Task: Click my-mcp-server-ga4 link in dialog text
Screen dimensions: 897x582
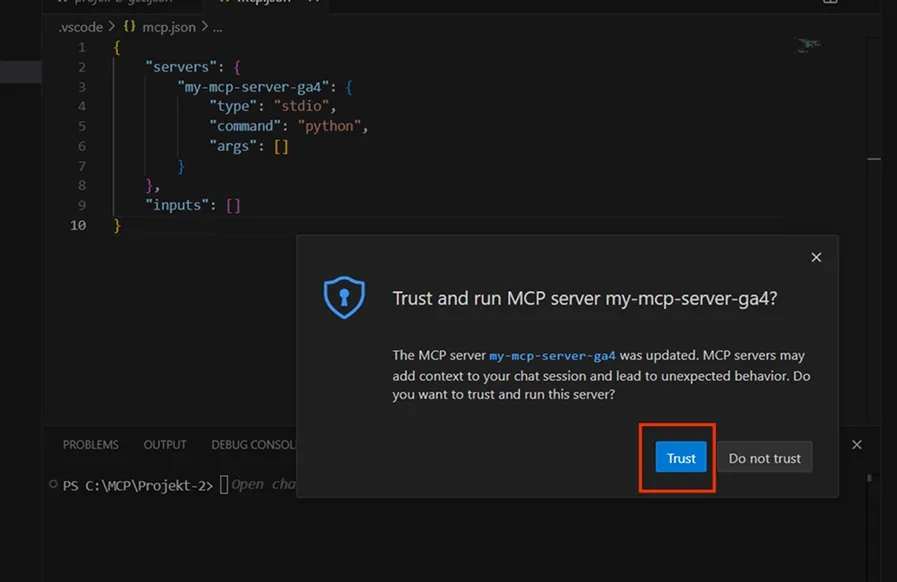Action: pos(552,355)
